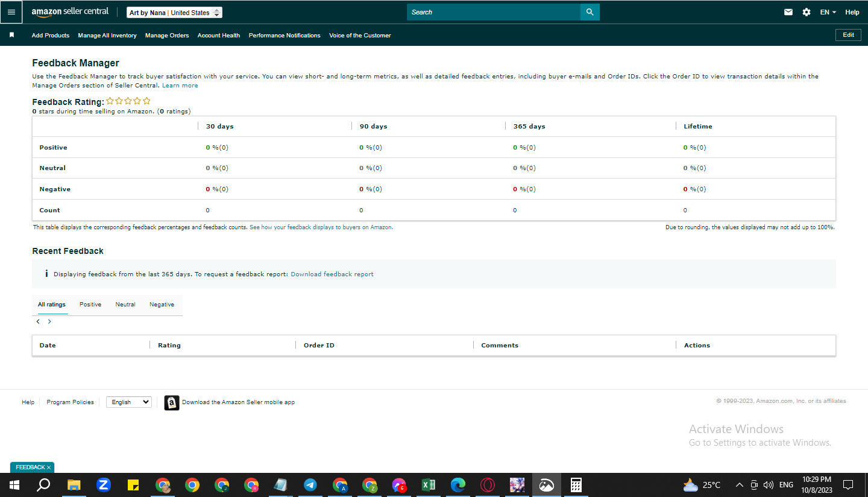Click the volume icon in system tray
This screenshot has height=497, width=868.
768,485
